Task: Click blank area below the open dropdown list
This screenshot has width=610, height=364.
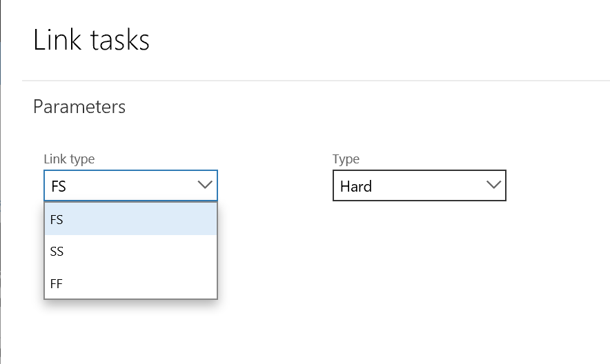Action: coord(131,331)
